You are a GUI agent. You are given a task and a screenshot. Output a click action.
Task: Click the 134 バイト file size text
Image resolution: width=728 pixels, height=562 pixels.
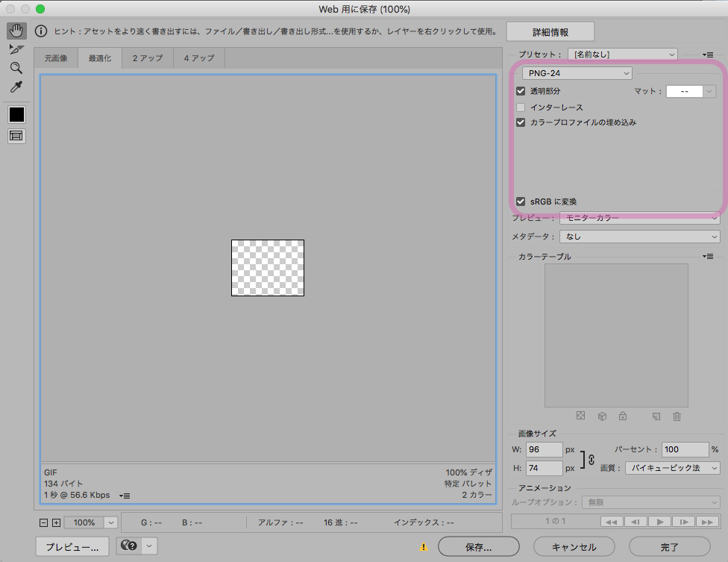coord(63,484)
